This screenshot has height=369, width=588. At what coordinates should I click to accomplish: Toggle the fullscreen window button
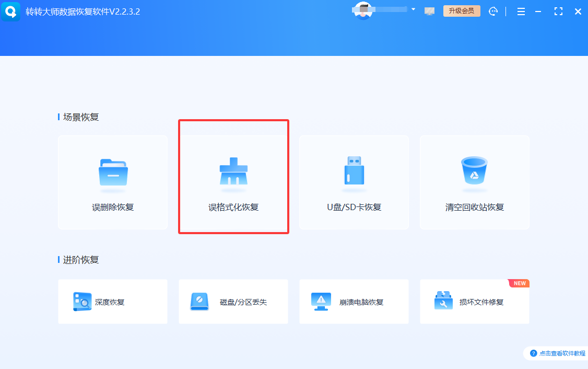(558, 11)
